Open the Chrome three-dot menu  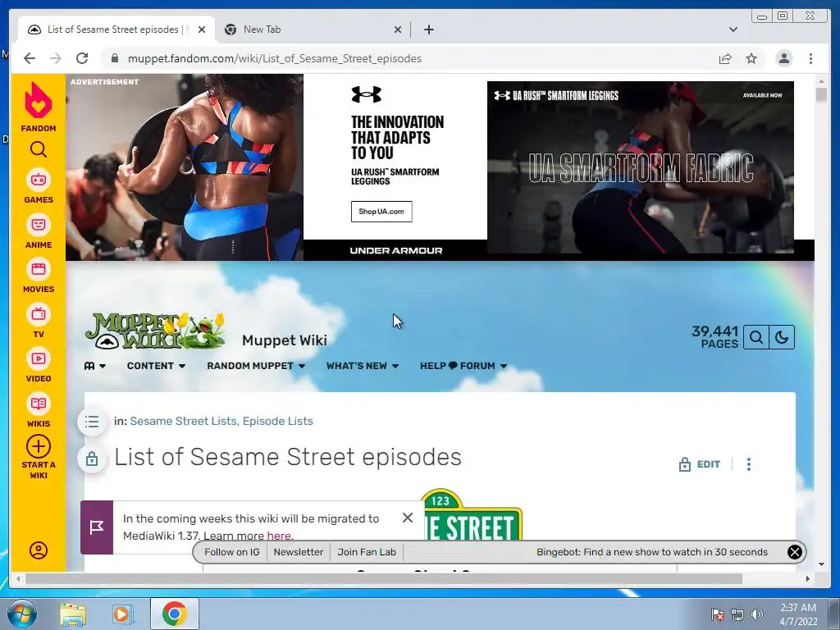[x=810, y=58]
